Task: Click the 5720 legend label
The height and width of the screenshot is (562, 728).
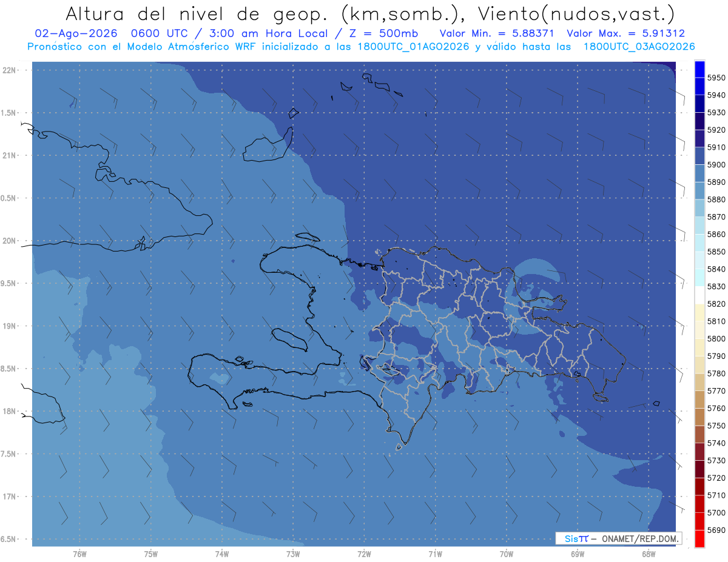Action: [716, 478]
